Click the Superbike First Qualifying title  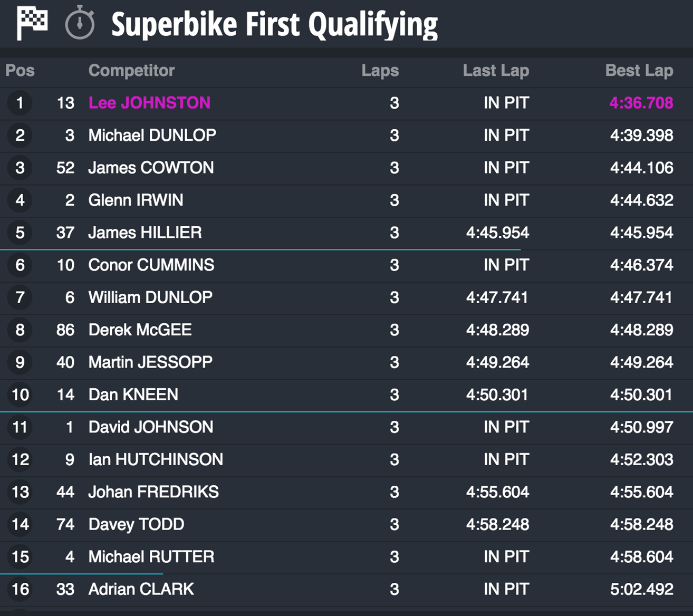point(274,25)
